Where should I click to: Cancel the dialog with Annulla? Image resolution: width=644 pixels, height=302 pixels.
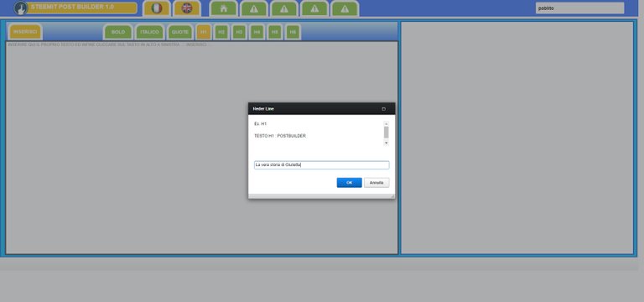[377, 183]
